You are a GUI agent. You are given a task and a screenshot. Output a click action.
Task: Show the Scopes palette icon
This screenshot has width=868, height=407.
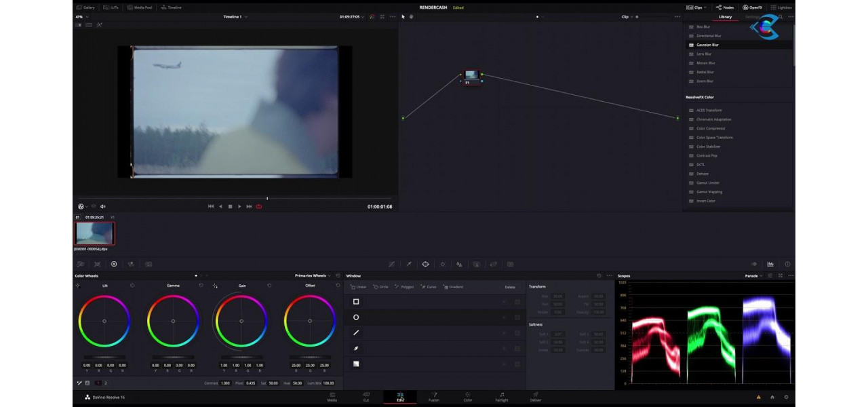point(770,264)
